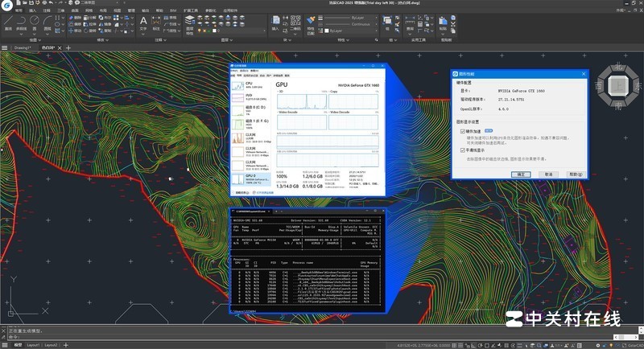Click the GstarCAD application logo button
The width and height of the screenshot is (644, 349).
[x=6, y=4]
